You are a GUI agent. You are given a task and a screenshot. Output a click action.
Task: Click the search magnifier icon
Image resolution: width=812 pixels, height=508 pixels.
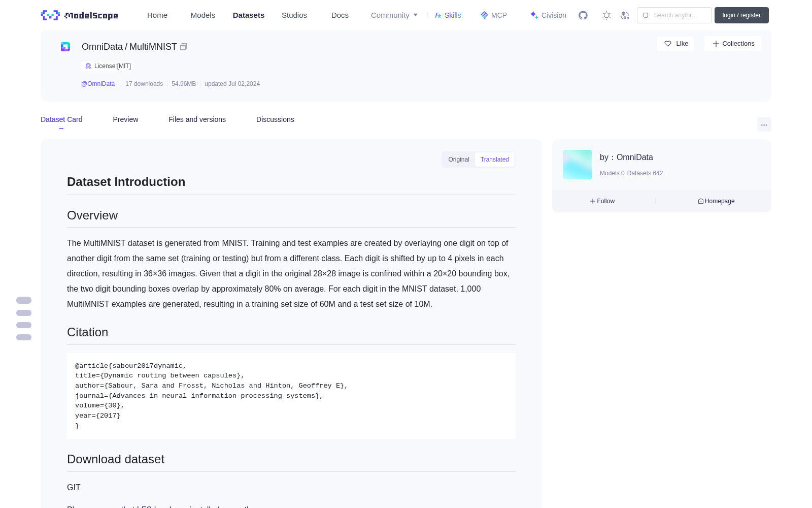(646, 15)
